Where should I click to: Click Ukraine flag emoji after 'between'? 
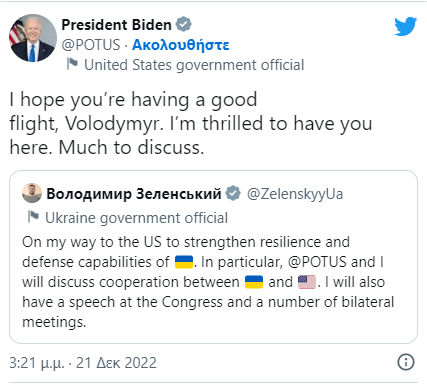[x=254, y=282]
